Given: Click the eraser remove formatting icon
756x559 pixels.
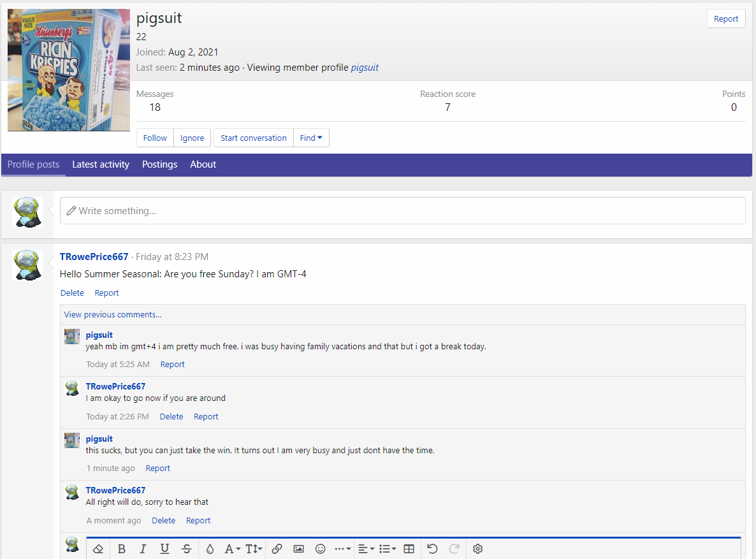Looking at the screenshot, I should (98, 549).
